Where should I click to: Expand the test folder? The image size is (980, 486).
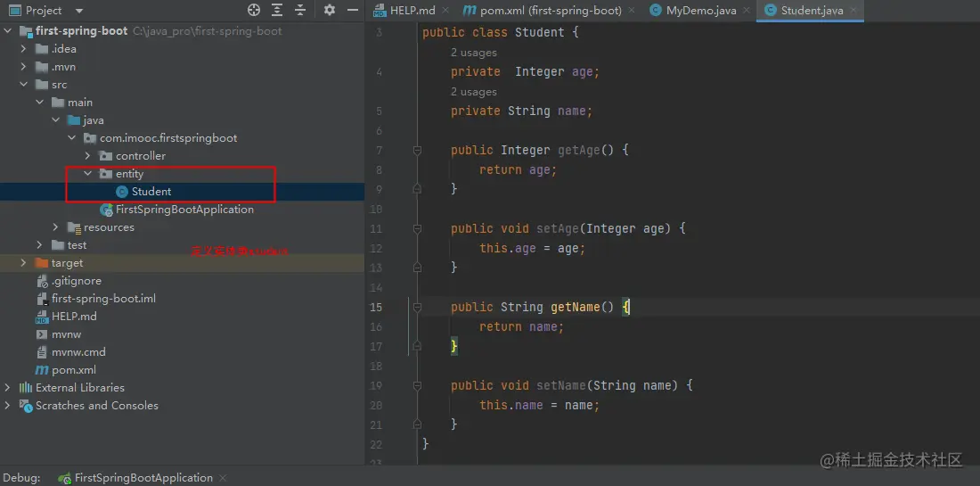coord(40,245)
